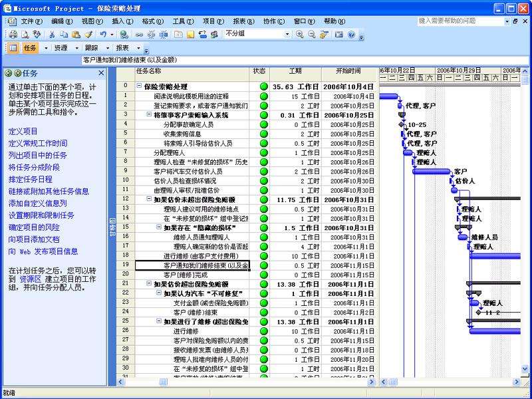The height and width of the screenshot is (399, 532).
Task: Click the Go To Selected Task icon
Action: coord(324,35)
